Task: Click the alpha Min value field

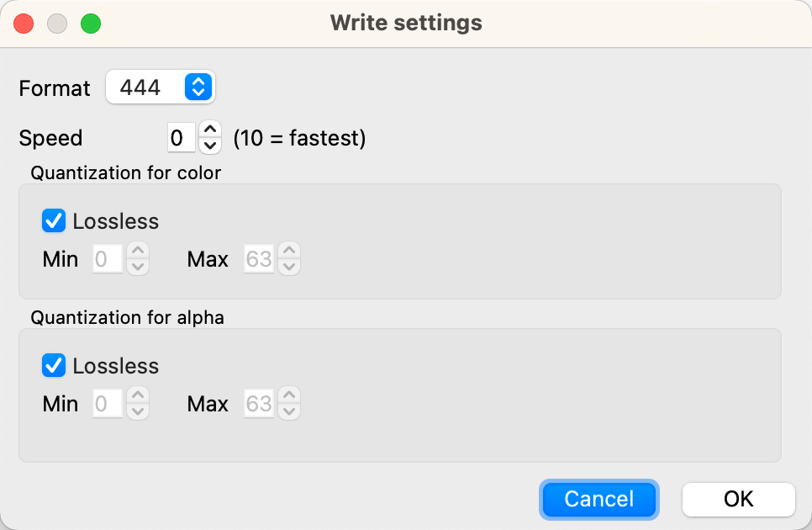Action: tap(107, 404)
